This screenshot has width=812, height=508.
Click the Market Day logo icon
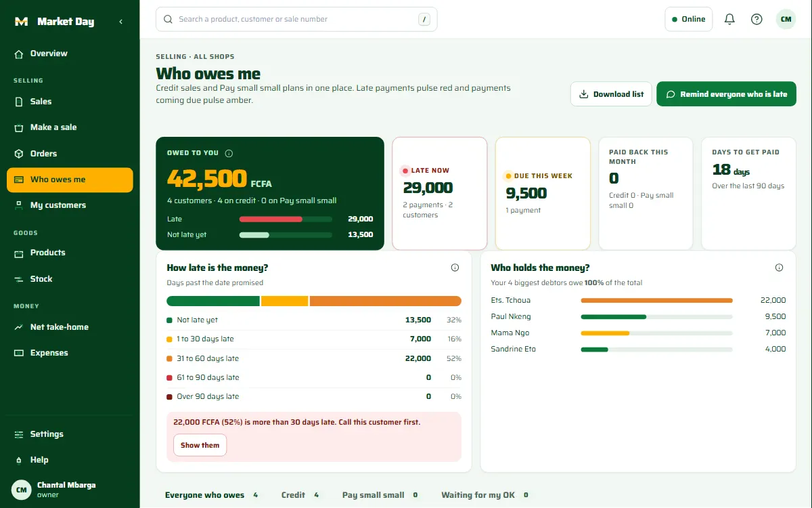[21, 22]
